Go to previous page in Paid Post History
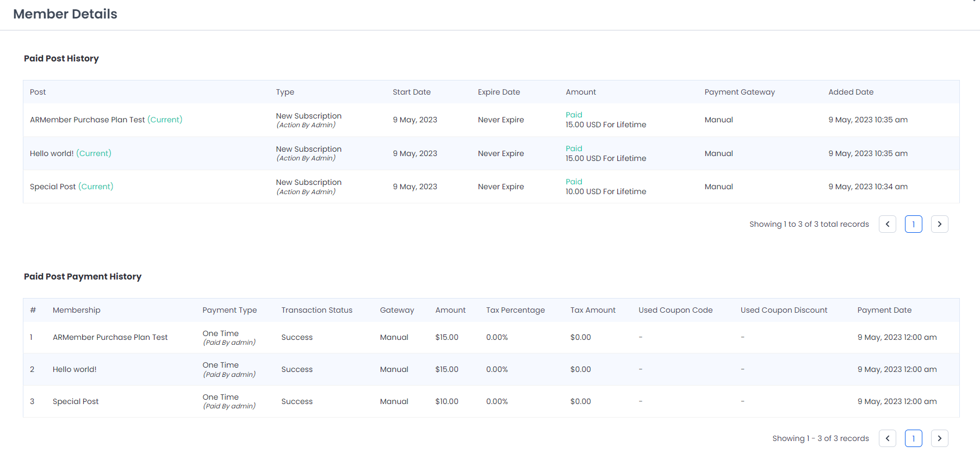Image resolution: width=980 pixels, height=453 pixels. pos(888,224)
